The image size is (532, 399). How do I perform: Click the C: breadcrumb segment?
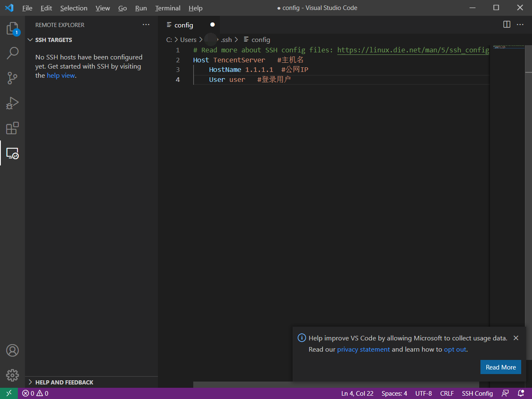[x=169, y=39]
